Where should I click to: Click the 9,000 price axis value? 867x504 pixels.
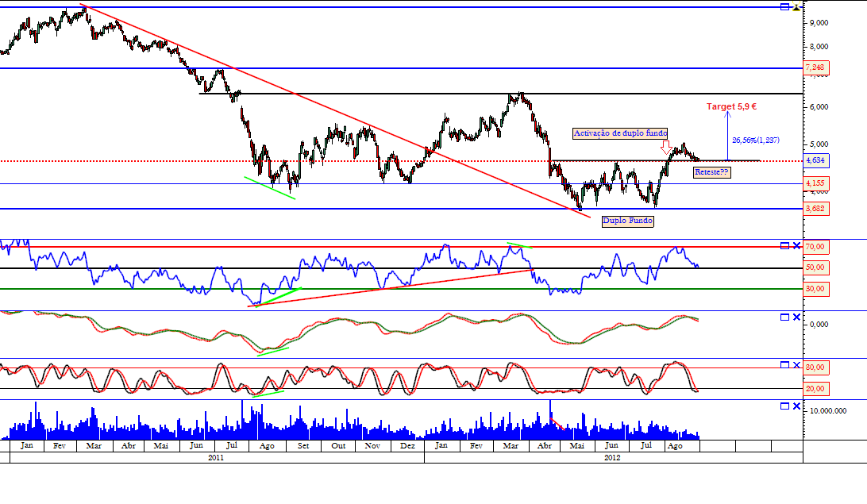(x=819, y=23)
